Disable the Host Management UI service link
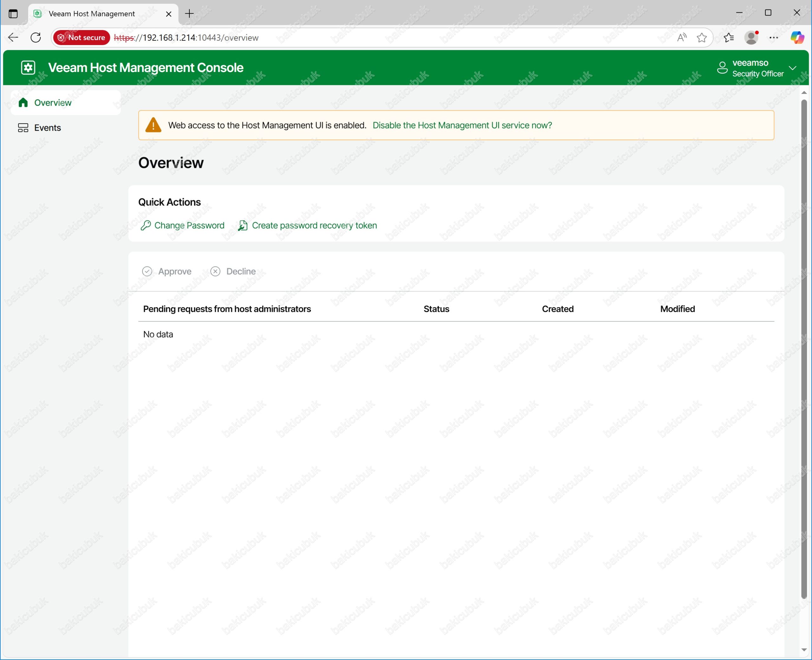Image resolution: width=812 pixels, height=660 pixels. 462,125
